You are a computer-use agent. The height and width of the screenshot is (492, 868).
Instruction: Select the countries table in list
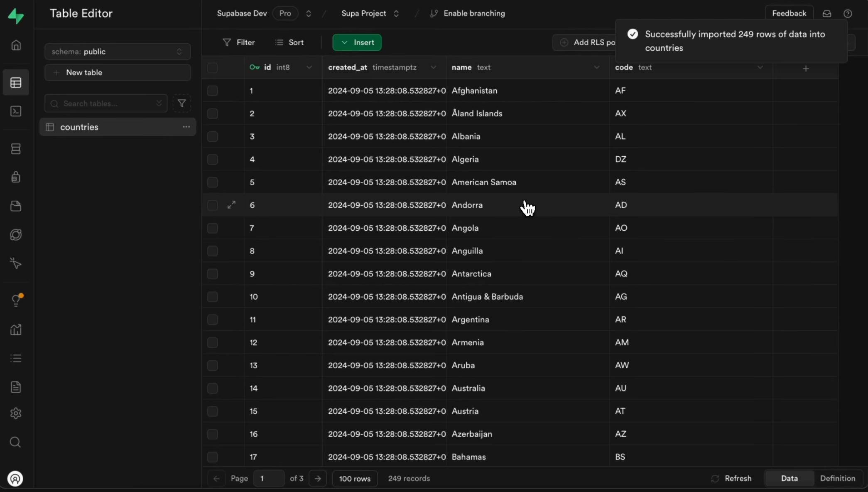[x=79, y=127]
